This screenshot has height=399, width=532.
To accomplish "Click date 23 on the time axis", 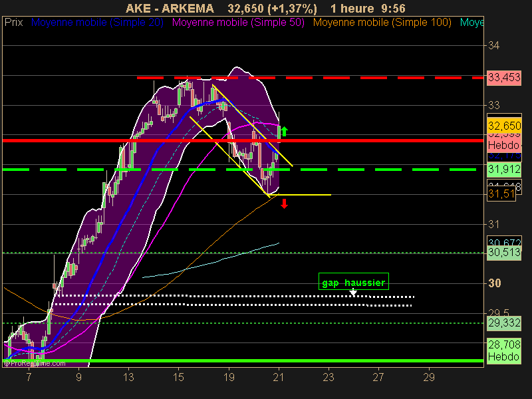I will coord(329,377).
